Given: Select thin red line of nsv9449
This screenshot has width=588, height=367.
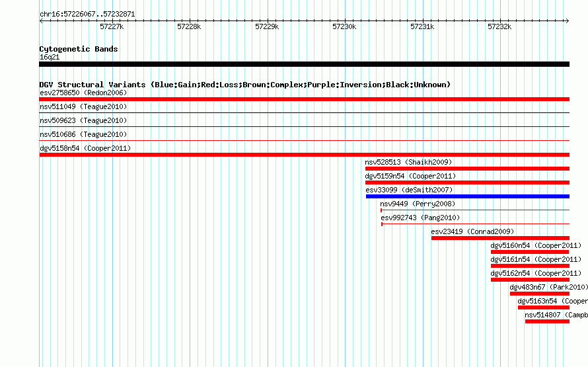Looking at the screenshot, I should pos(475,210).
